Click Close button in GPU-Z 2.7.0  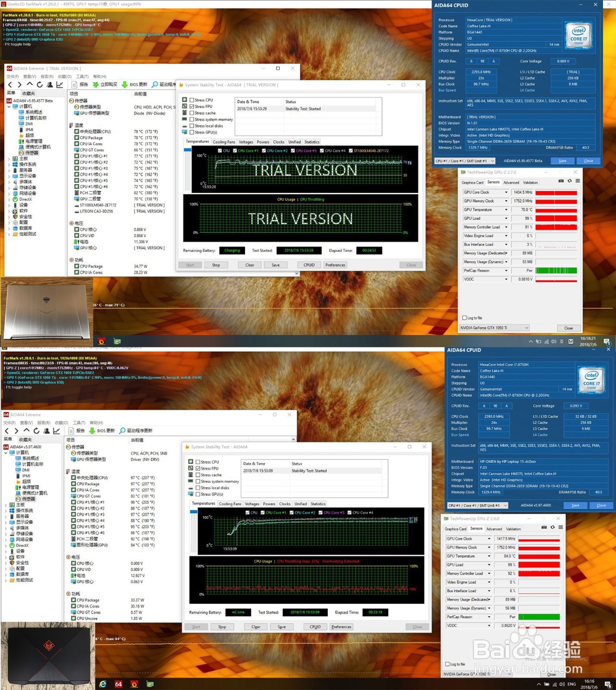click(569, 328)
